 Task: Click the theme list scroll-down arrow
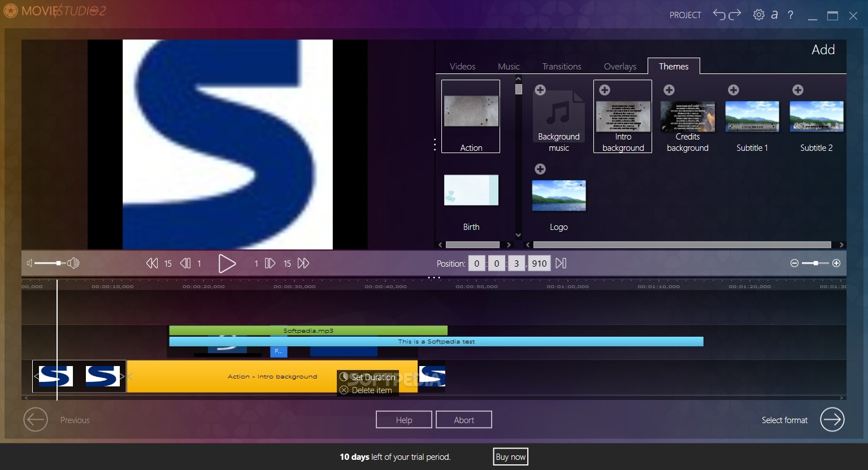518,235
